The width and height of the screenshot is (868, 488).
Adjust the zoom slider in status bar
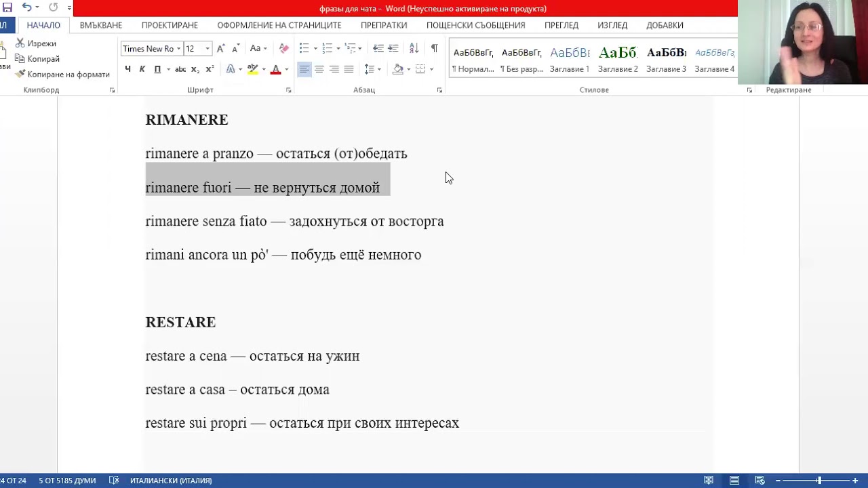[819, 481]
